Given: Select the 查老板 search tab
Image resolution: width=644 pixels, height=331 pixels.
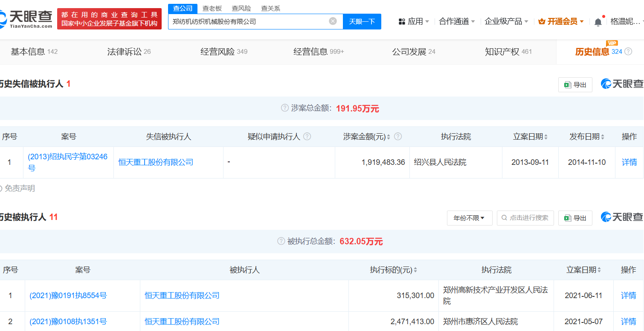Looking at the screenshot, I should tap(212, 9).
